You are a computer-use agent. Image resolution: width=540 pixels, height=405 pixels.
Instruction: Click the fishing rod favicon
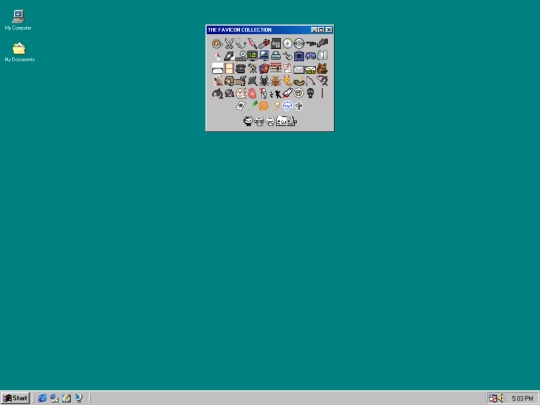point(311,81)
